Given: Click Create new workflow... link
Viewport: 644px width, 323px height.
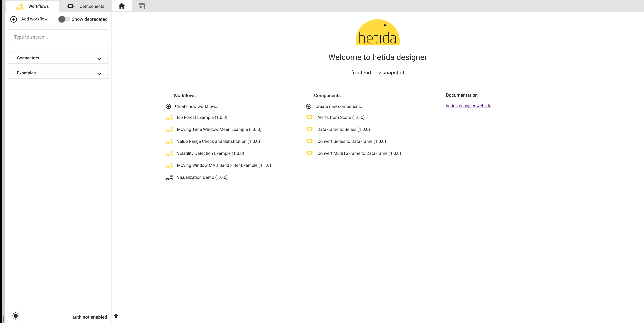Looking at the screenshot, I should 197,106.
